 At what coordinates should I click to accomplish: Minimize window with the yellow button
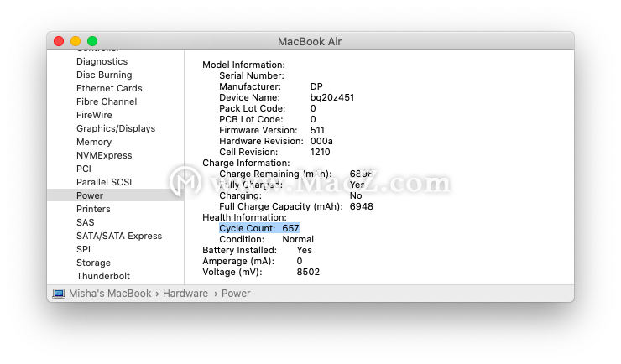coord(76,41)
